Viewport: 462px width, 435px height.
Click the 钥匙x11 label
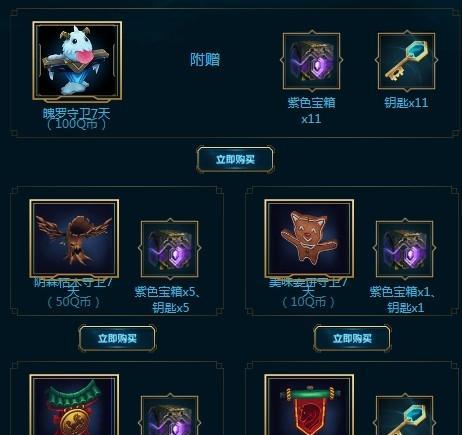tap(406, 103)
